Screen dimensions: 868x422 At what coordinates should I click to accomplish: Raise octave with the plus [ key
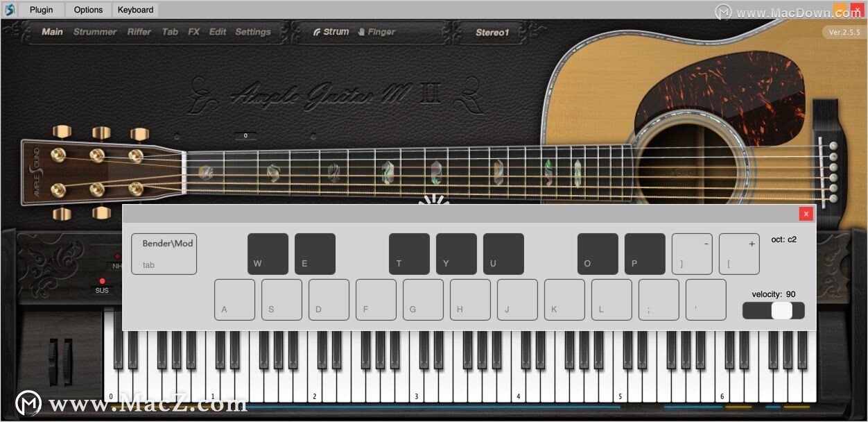739,254
